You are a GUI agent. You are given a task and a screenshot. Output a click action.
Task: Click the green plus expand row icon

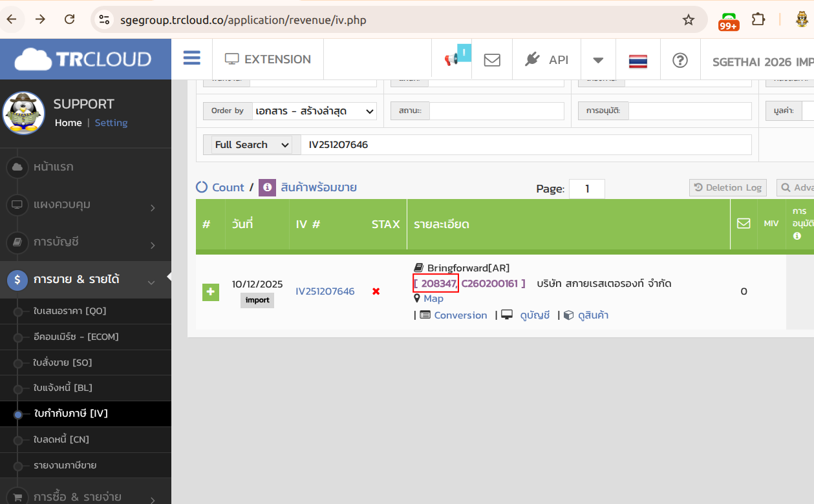[211, 292]
